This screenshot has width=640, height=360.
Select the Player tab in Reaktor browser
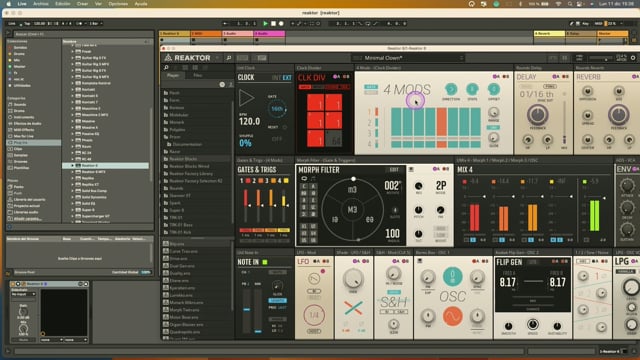pyautogui.click(x=173, y=76)
